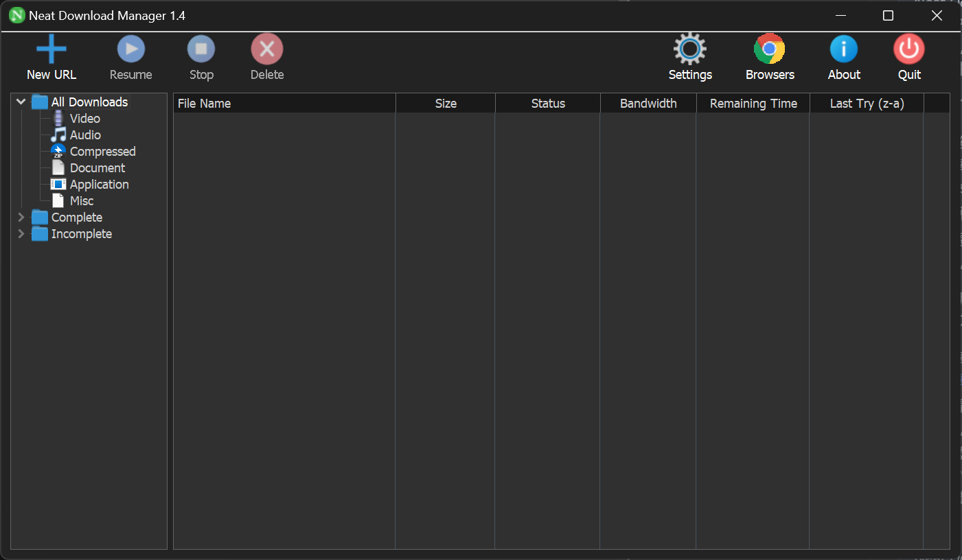The width and height of the screenshot is (962, 560).
Task: Select Video in the category tree
Action: coord(85,119)
